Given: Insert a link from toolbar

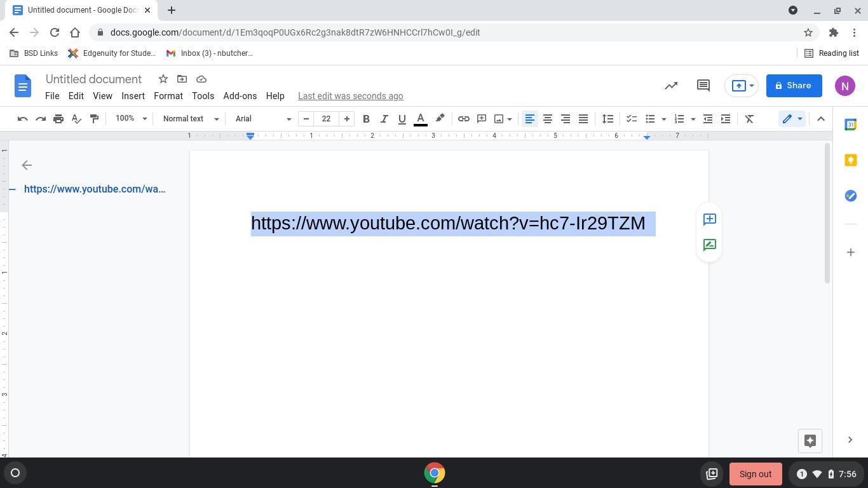Looking at the screenshot, I should tap(464, 119).
